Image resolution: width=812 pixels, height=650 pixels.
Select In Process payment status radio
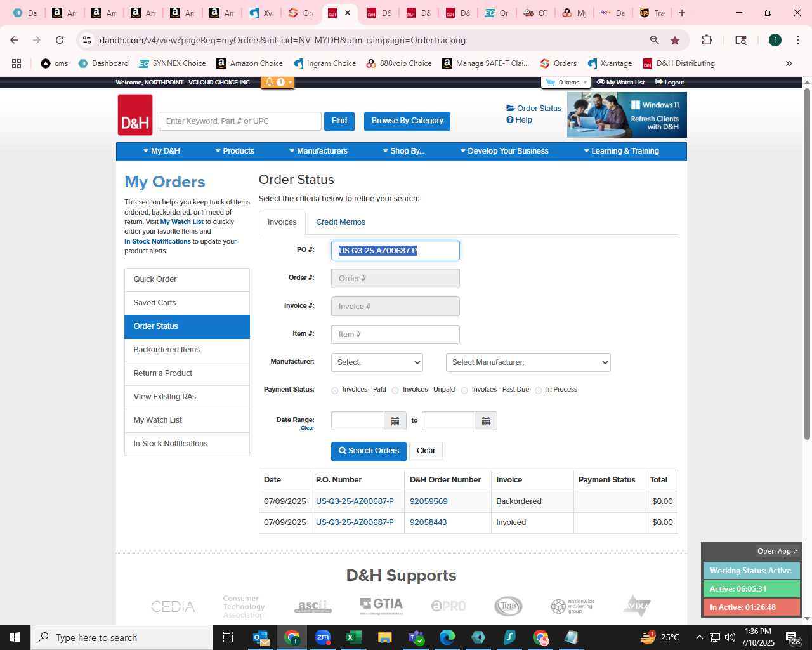(x=539, y=390)
